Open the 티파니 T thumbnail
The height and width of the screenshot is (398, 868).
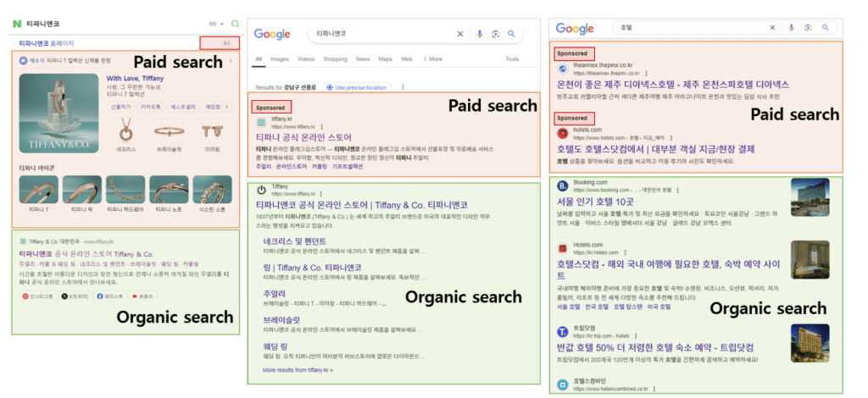tap(38, 190)
